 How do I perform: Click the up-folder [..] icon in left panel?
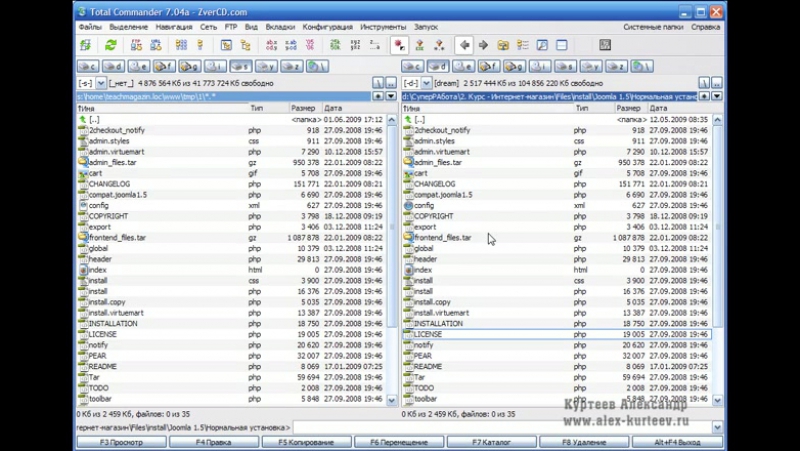pos(83,119)
